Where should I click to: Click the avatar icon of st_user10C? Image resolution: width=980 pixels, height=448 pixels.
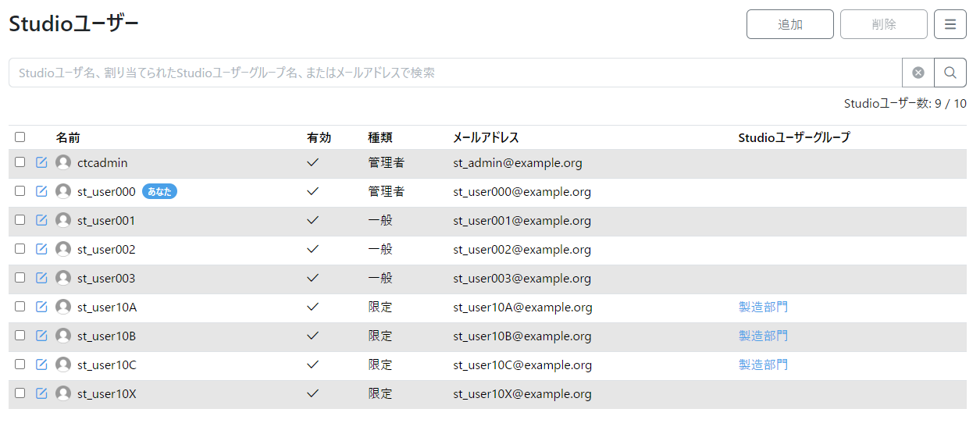pyautogui.click(x=63, y=364)
